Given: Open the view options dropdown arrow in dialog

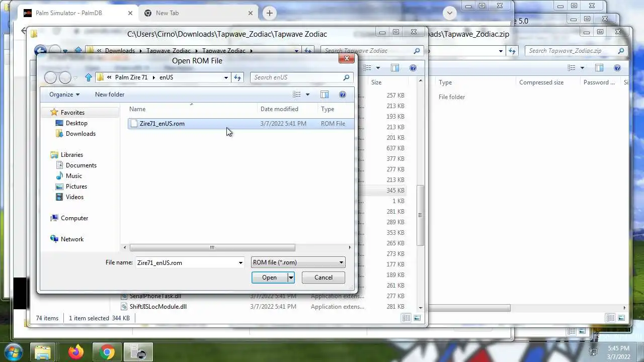Looking at the screenshot, I should click(307, 95).
